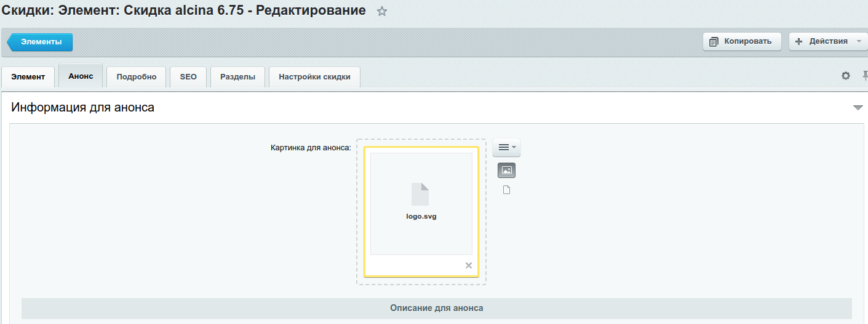
Task: Click the Копировать button
Action: click(x=741, y=41)
